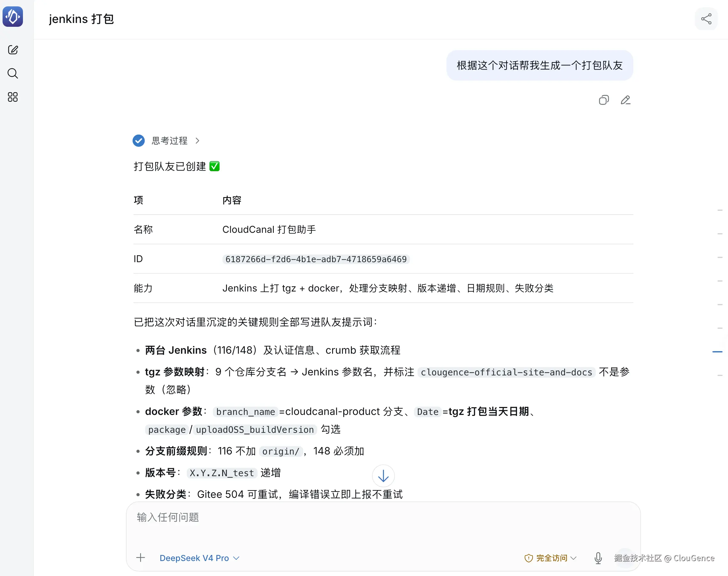Click the branch_name code tag

click(245, 412)
